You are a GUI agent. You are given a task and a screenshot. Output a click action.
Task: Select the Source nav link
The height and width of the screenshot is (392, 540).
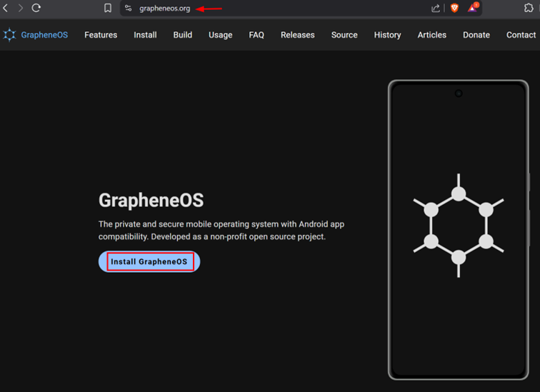pos(344,35)
